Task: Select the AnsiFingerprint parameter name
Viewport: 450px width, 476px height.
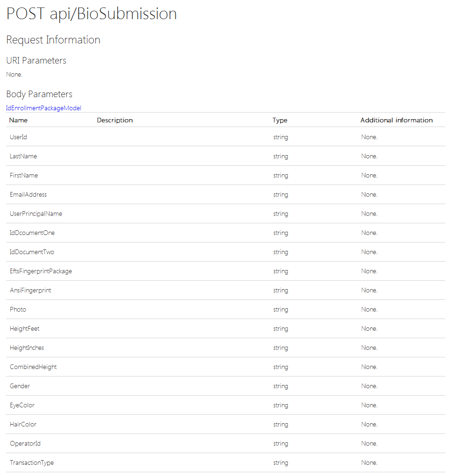Action: coord(30,290)
